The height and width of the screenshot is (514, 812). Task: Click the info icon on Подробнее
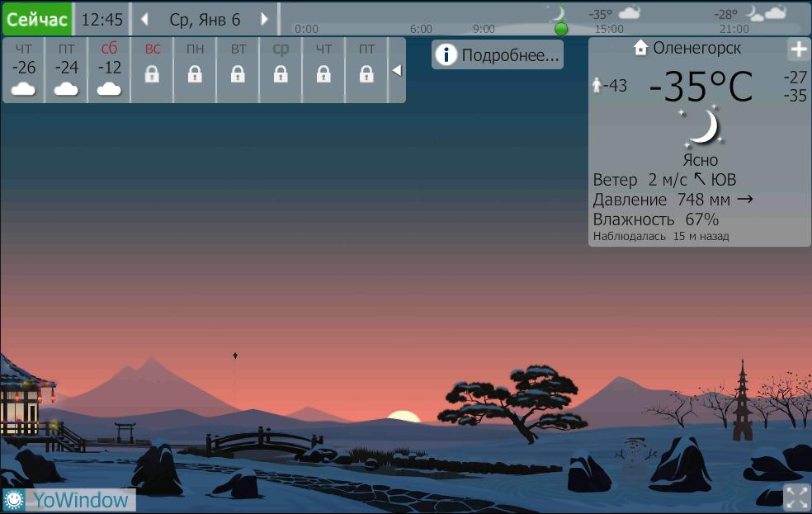[x=446, y=55]
